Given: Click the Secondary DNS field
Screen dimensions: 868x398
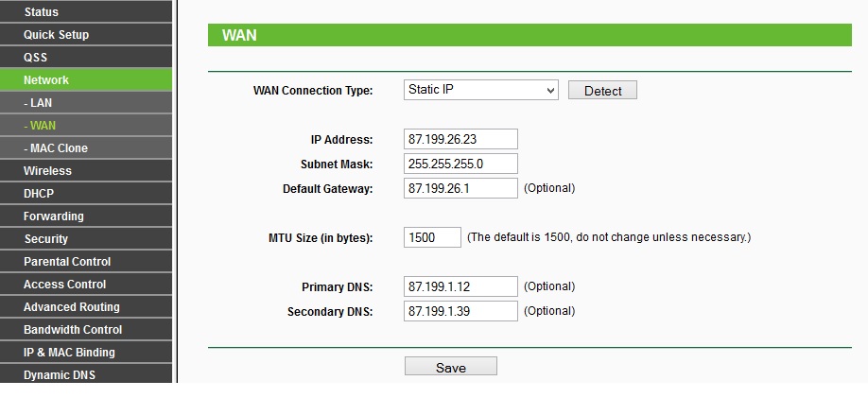Looking at the screenshot, I should [460, 310].
